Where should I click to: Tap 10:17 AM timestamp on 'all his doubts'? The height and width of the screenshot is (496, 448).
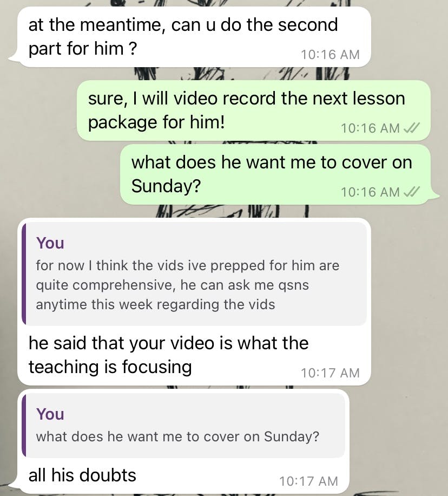tap(308, 481)
